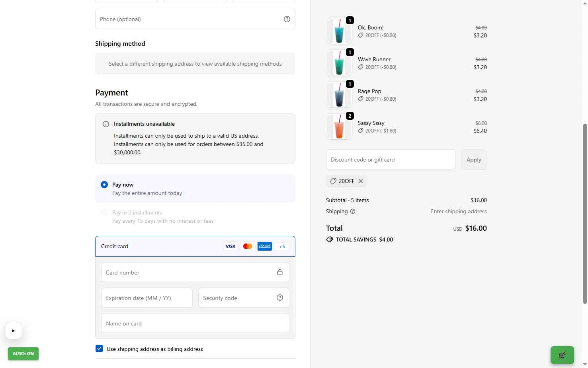This screenshot has width=588, height=368.
Task: Open Sassy Sissy product thumbnail
Action: (339, 127)
